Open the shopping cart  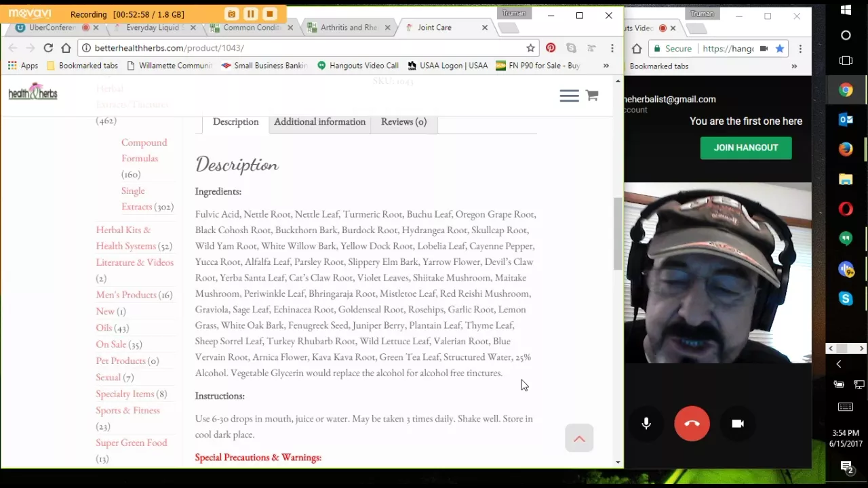pyautogui.click(x=592, y=96)
